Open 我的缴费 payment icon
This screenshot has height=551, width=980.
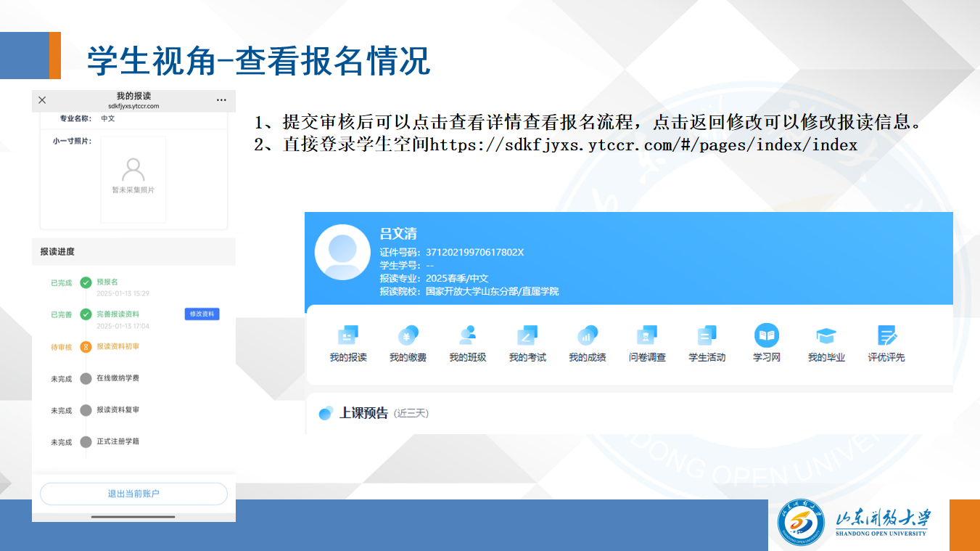click(x=408, y=336)
